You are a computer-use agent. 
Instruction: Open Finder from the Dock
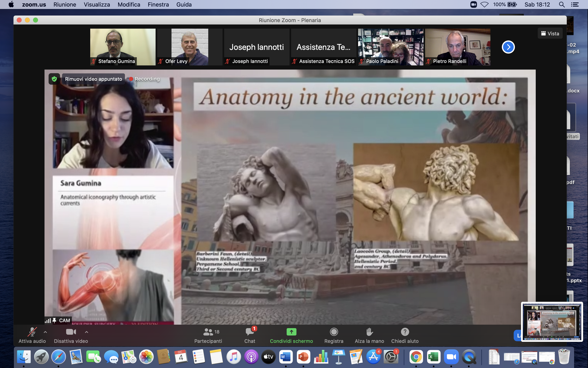coord(23,357)
